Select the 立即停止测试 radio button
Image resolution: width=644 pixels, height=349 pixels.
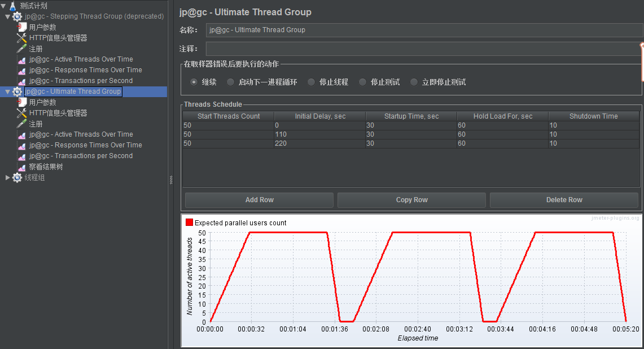click(x=414, y=82)
